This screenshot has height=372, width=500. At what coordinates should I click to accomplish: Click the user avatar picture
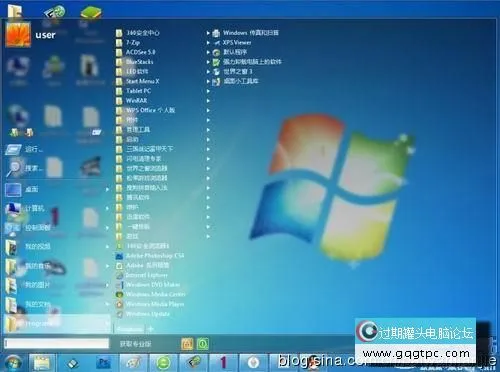[x=18, y=34]
